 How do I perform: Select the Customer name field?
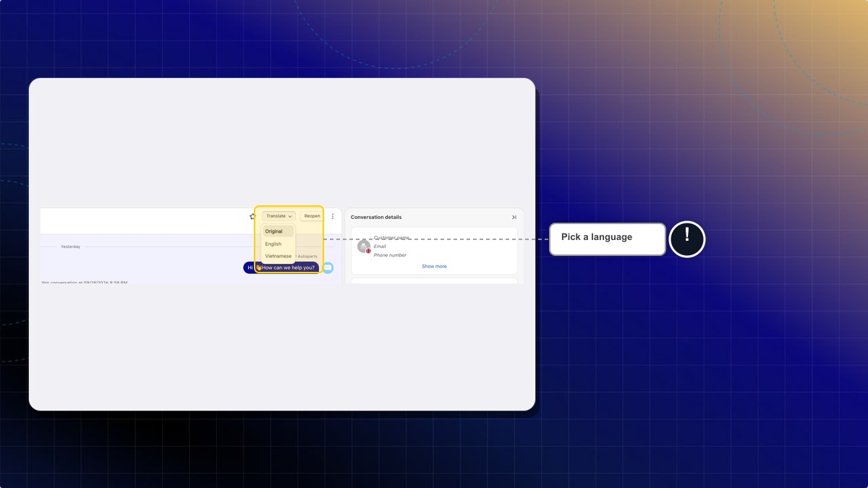click(391, 237)
